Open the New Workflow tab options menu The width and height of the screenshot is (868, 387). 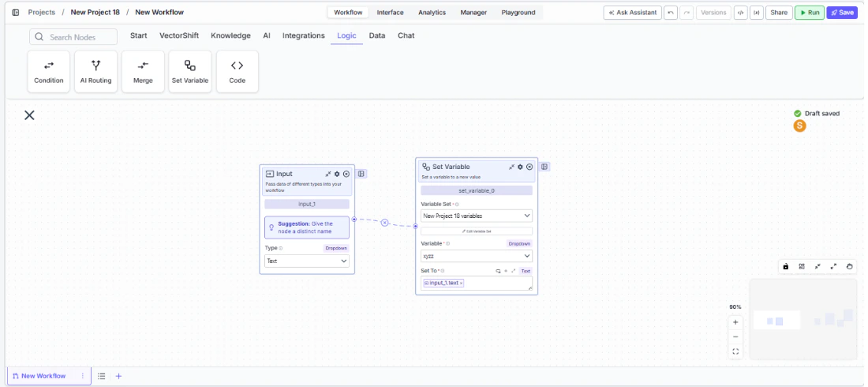[83, 376]
